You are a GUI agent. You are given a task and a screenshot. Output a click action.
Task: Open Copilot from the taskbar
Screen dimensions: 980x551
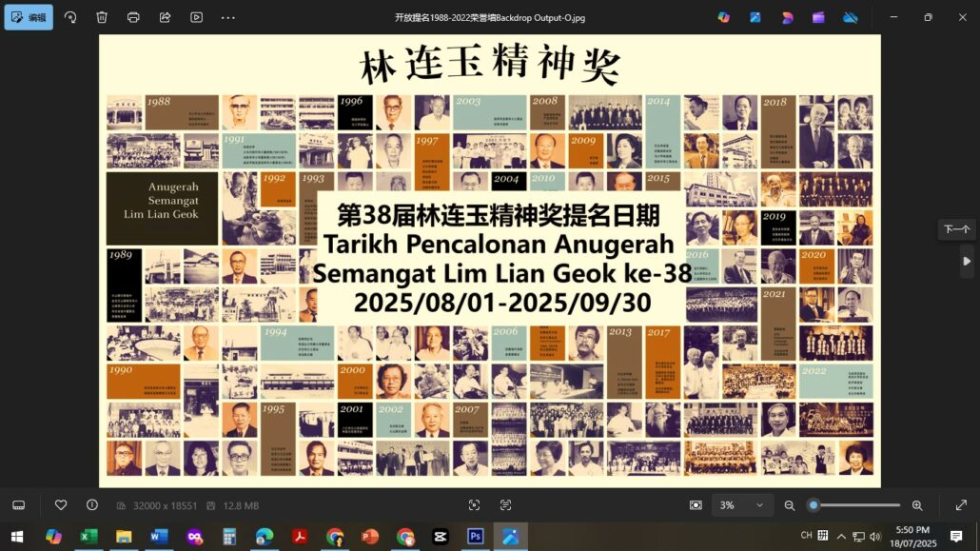53,537
